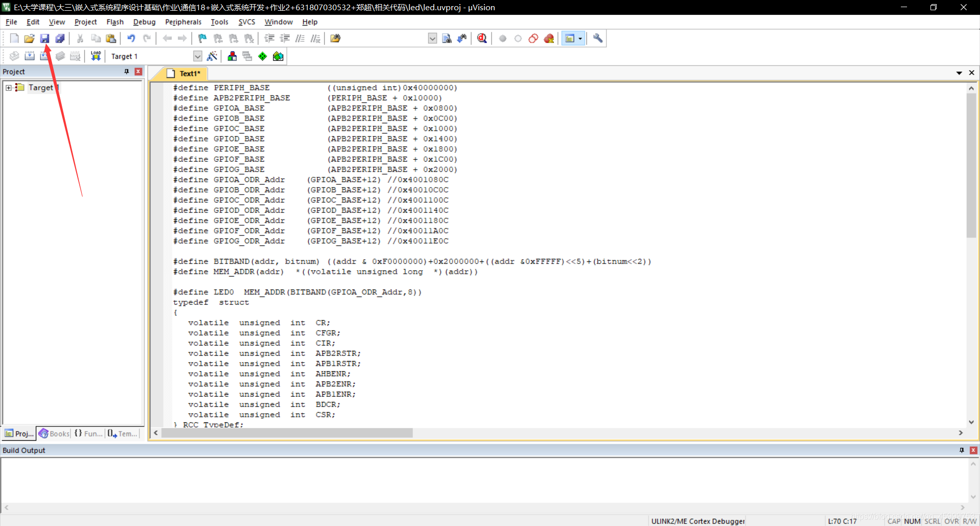Open the Flash menu
Viewport: 980px width, 526px height.
[x=115, y=22]
